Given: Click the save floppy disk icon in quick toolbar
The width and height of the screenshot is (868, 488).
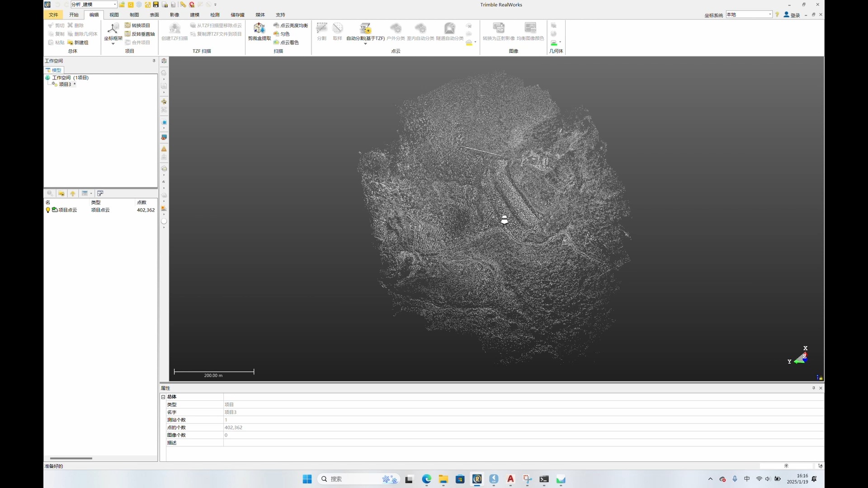Looking at the screenshot, I should coord(156,5).
